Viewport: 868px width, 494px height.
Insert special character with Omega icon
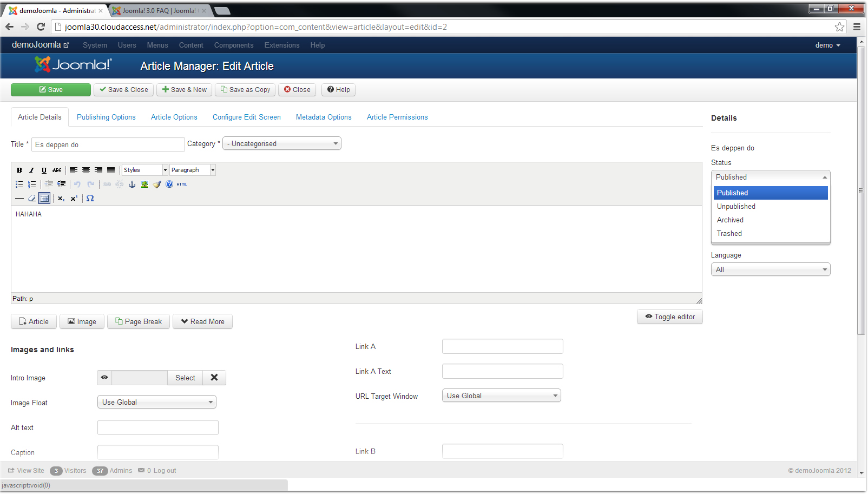(x=90, y=198)
